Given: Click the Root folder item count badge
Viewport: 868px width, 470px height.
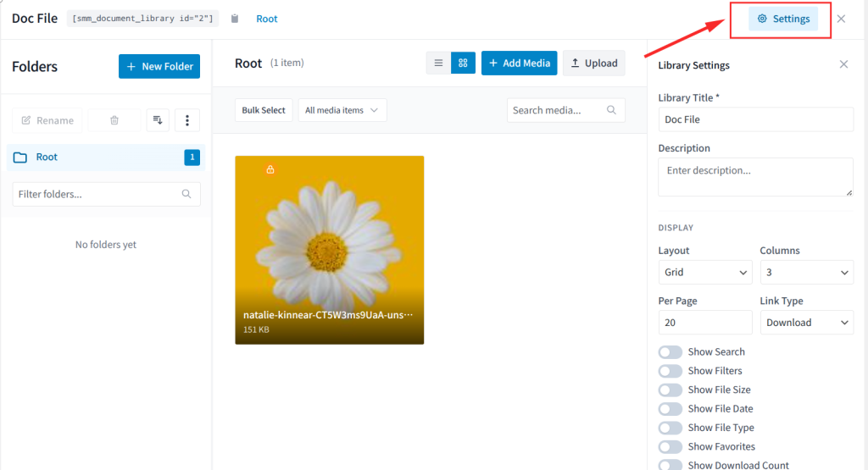Looking at the screenshot, I should pos(192,157).
